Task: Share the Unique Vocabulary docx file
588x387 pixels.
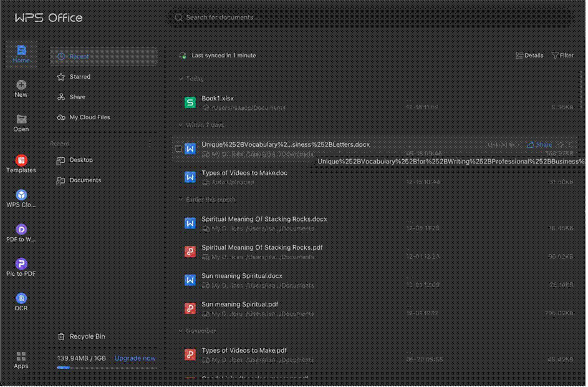Action: [x=538, y=144]
